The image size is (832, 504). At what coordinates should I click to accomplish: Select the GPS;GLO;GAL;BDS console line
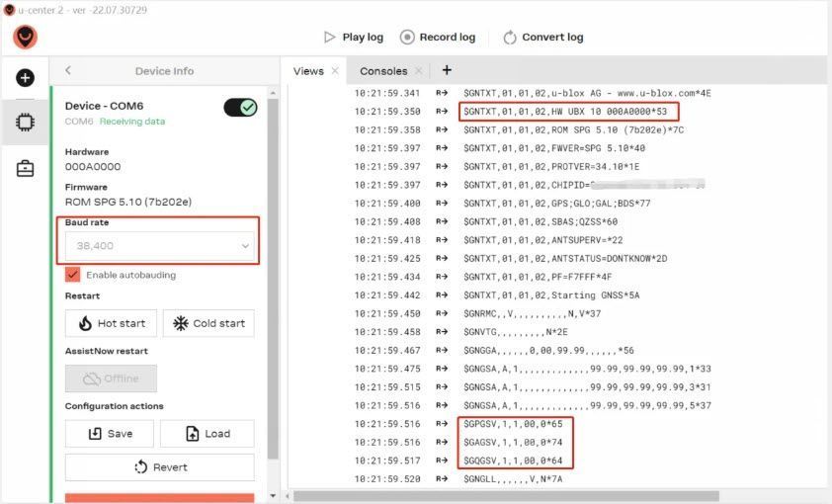pos(556,204)
